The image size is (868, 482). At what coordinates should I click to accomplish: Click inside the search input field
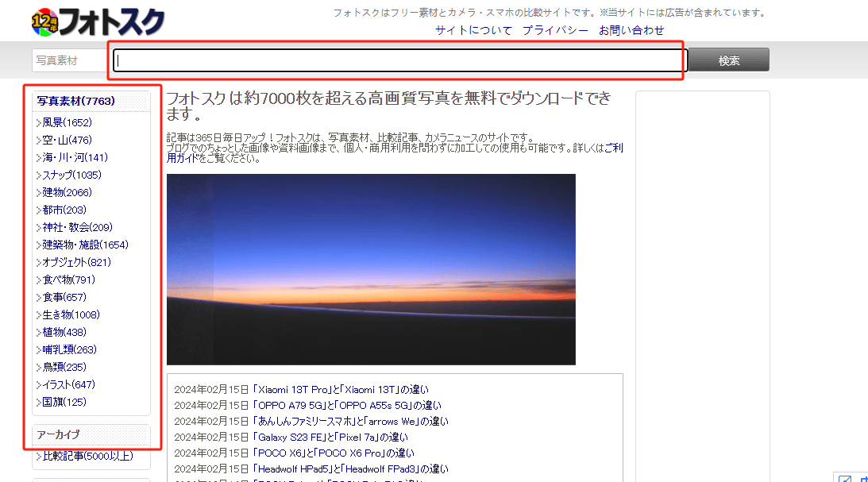(397, 60)
